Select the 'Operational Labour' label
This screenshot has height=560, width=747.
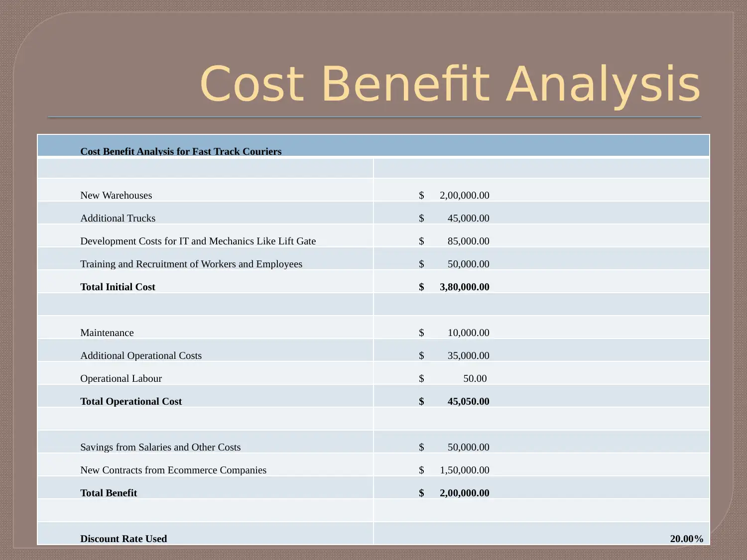[x=121, y=378]
